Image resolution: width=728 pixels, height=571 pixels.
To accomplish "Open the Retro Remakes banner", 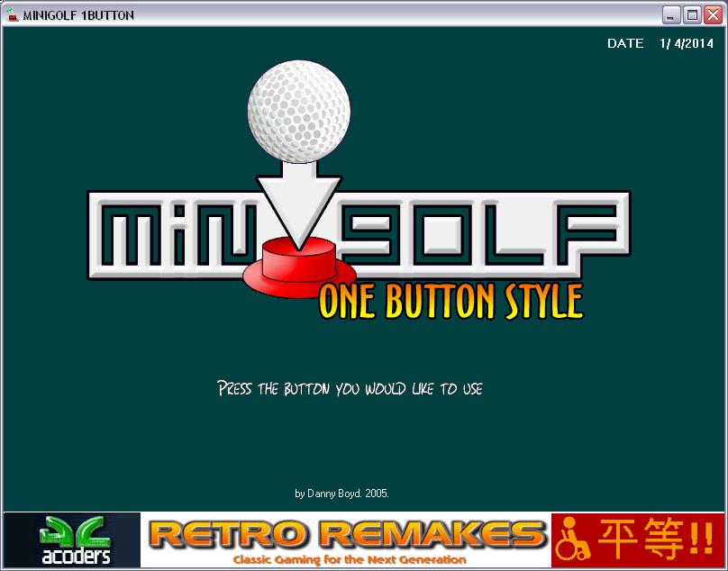I will pos(346,539).
